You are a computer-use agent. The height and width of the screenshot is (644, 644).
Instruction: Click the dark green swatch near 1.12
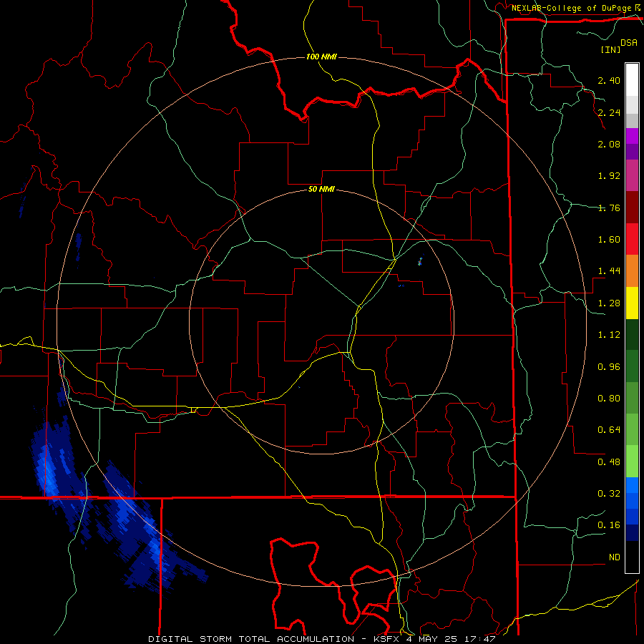[x=632, y=334]
